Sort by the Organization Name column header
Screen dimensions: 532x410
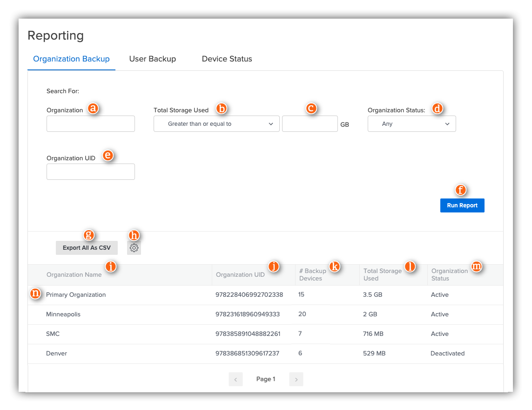[x=74, y=274]
